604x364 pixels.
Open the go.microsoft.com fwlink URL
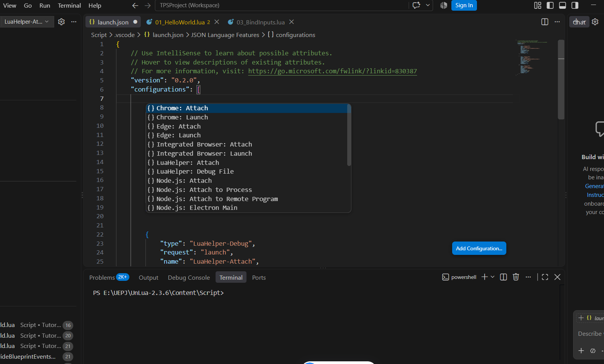coord(332,71)
